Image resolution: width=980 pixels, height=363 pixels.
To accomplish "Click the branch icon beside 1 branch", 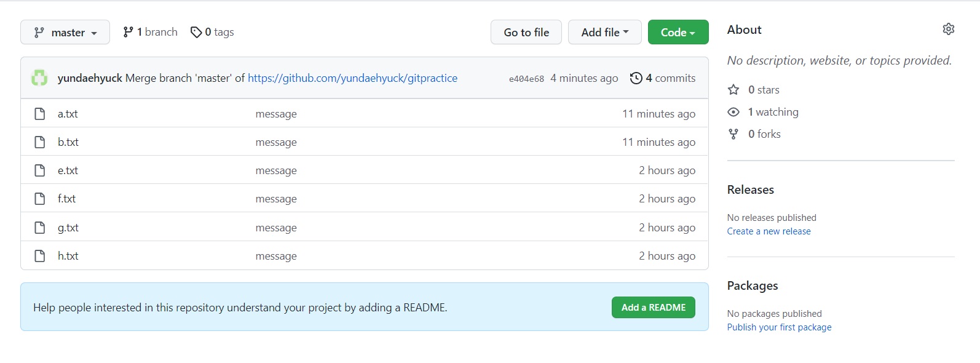I will click(x=128, y=32).
